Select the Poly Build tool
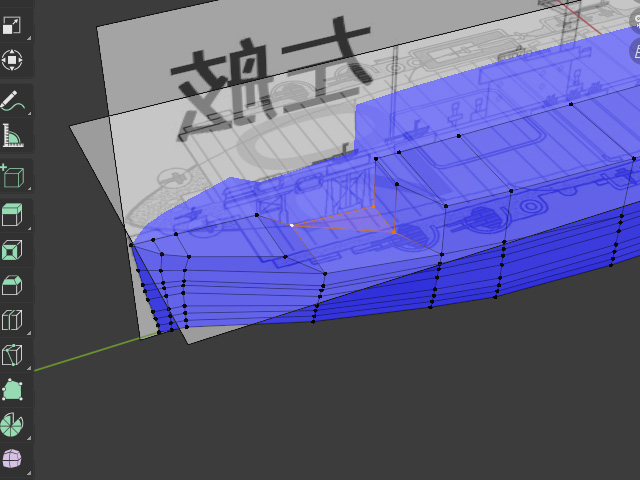Image resolution: width=640 pixels, height=480 pixels. point(12,390)
